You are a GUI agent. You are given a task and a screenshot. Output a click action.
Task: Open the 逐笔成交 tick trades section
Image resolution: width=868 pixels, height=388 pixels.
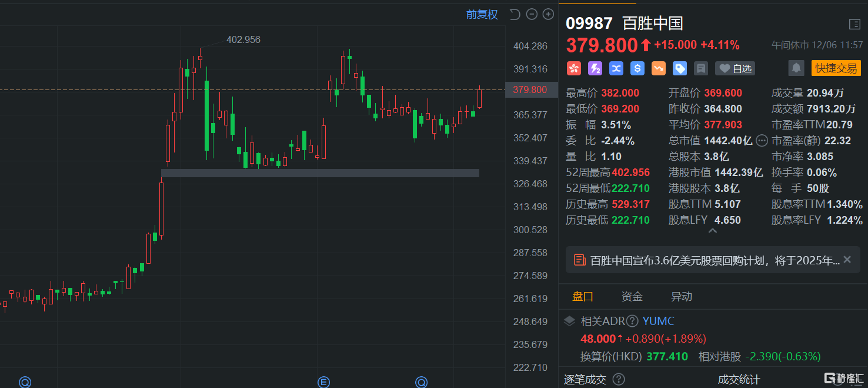pyautogui.click(x=585, y=380)
